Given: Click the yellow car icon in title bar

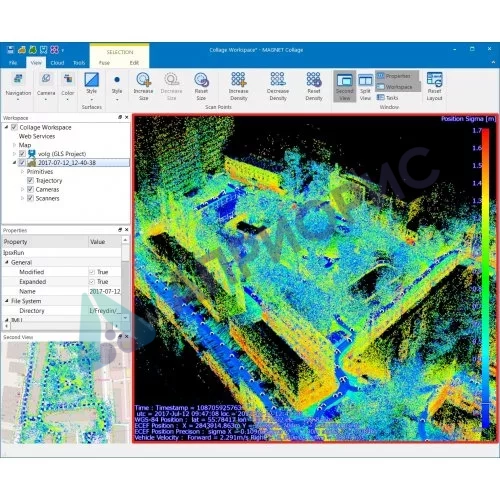Looking at the screenshot, I should coord(22,50).
